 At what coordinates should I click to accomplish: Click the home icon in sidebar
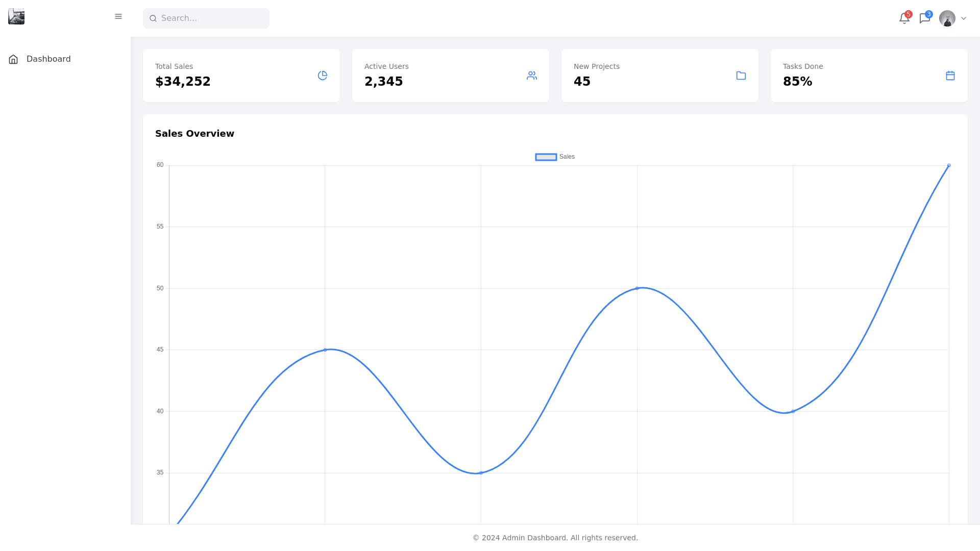click(x=13, y=59)
